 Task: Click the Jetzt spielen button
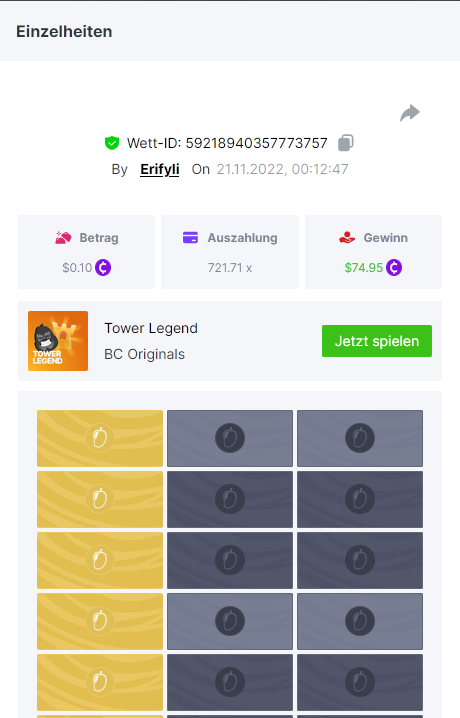377,341
